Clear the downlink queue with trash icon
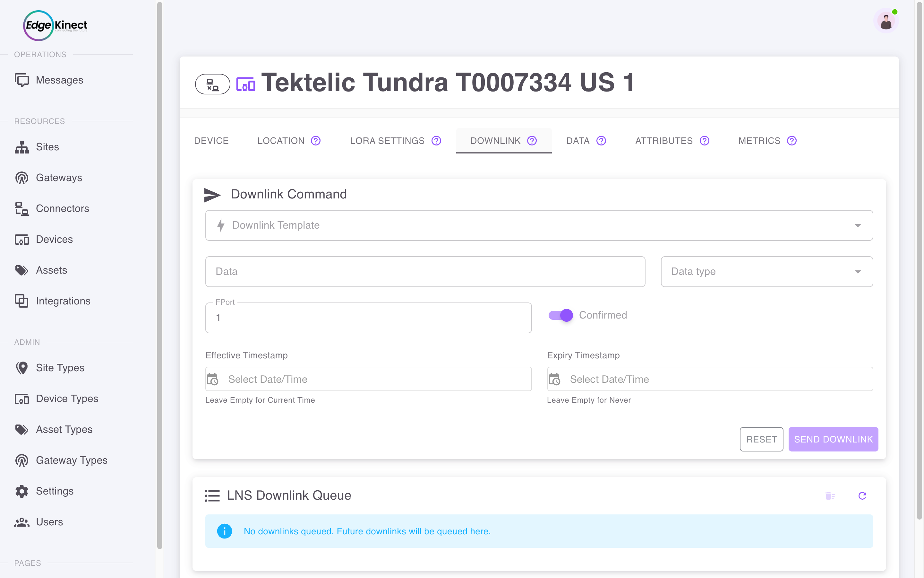 pyautogui.click(x=830, y=496)
